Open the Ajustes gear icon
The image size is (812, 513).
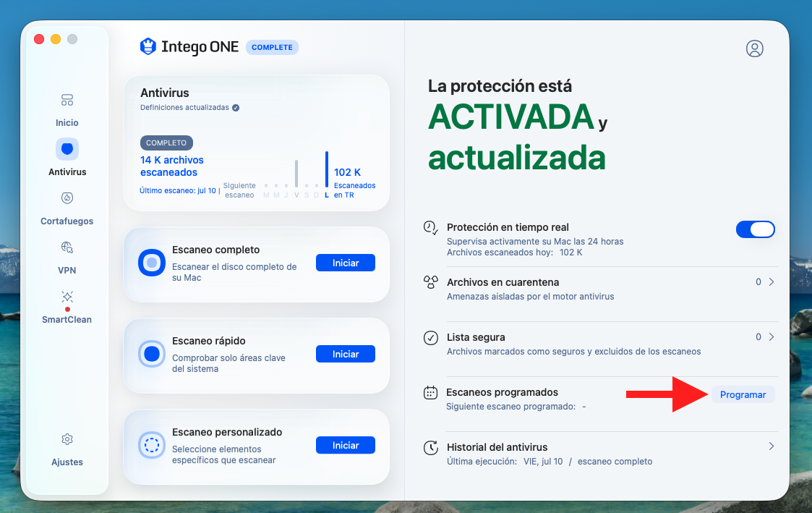(x=67, y=439)
